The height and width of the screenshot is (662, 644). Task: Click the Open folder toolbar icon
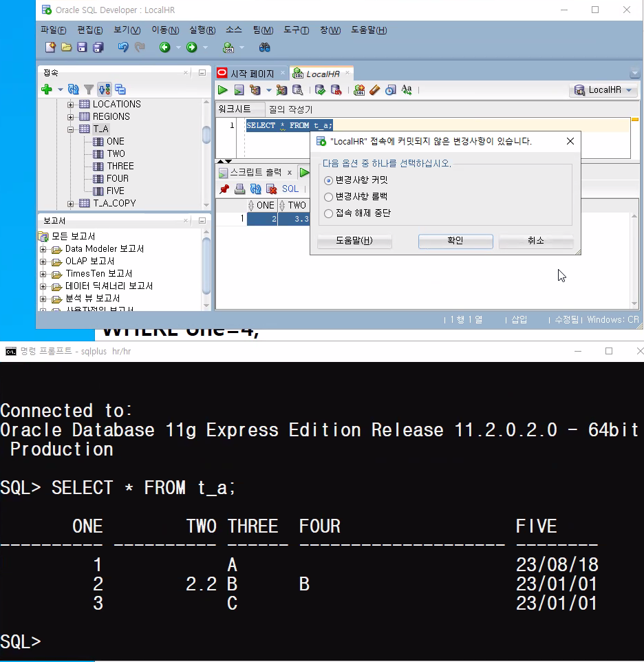click(x=66, y=47)
